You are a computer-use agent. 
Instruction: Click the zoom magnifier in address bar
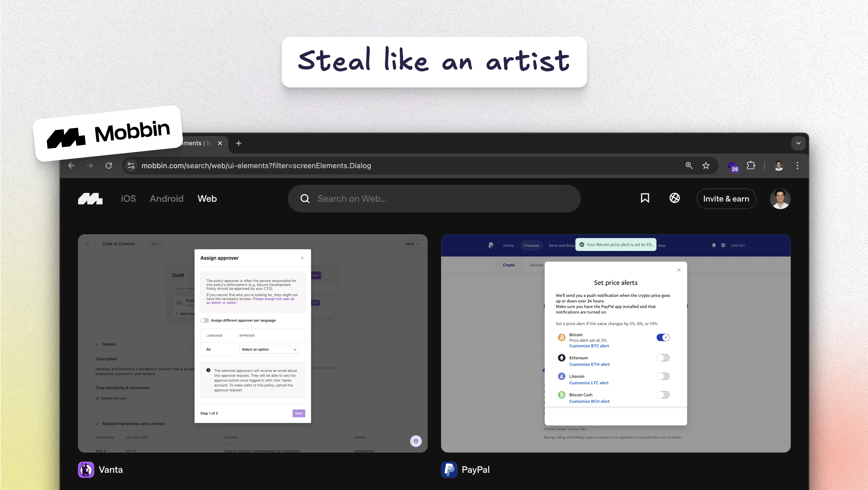[x=689, y=166]
